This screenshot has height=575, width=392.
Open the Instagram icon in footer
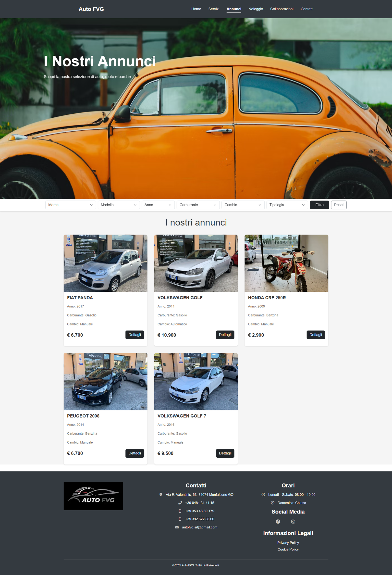tap(293, 522)
